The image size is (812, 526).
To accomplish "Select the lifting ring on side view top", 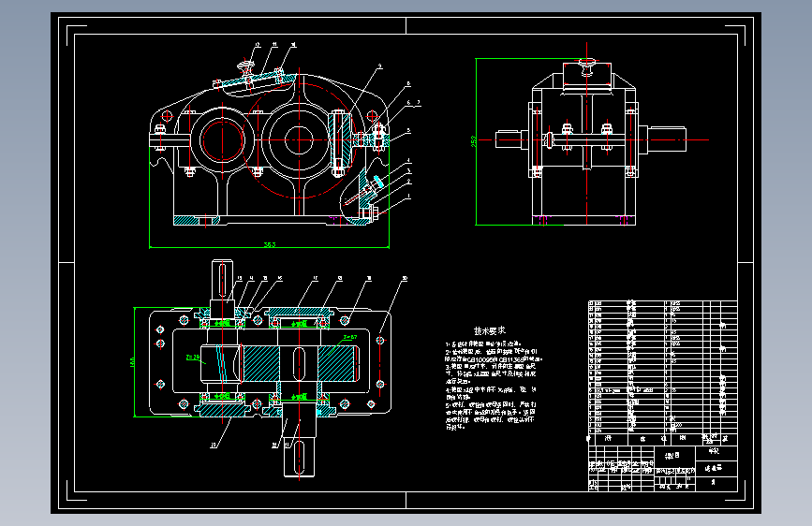I will click(587, 66).
